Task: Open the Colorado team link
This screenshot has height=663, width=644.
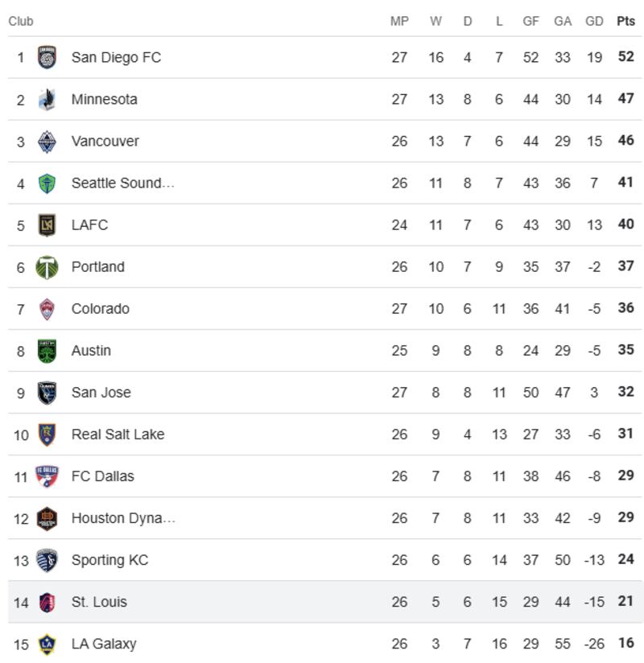Action: coord(100,309)
